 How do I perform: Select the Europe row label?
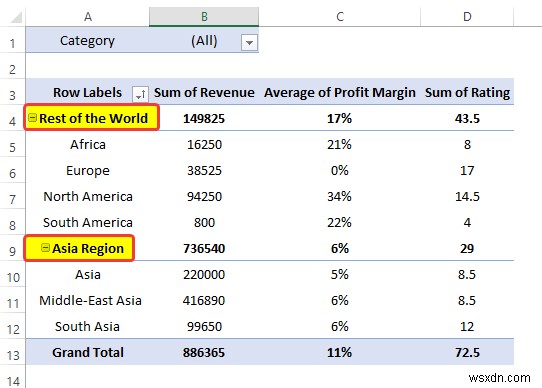pos(87,170)
